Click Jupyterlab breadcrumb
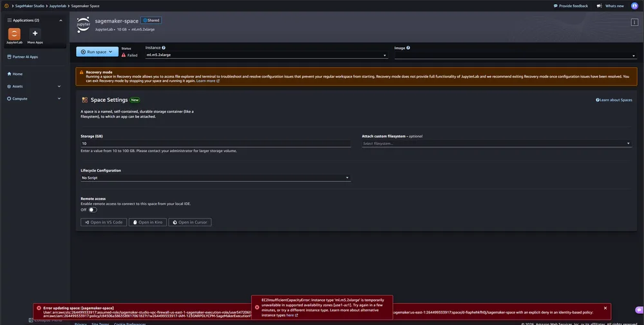 click(x=59, y=6)
